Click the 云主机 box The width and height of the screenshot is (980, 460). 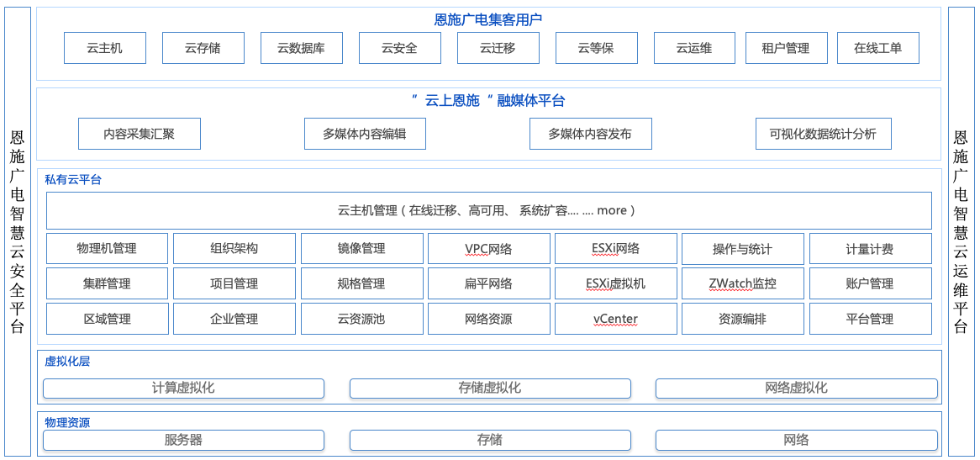point(105,48)
